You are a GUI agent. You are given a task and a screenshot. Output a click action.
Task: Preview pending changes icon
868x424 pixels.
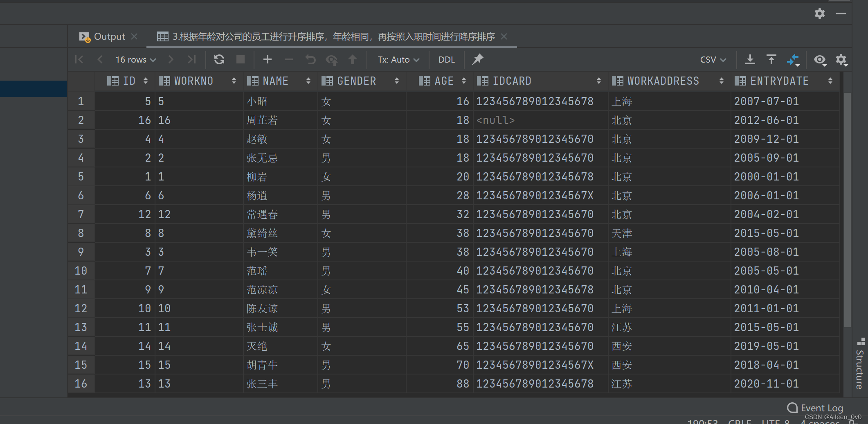331,60
